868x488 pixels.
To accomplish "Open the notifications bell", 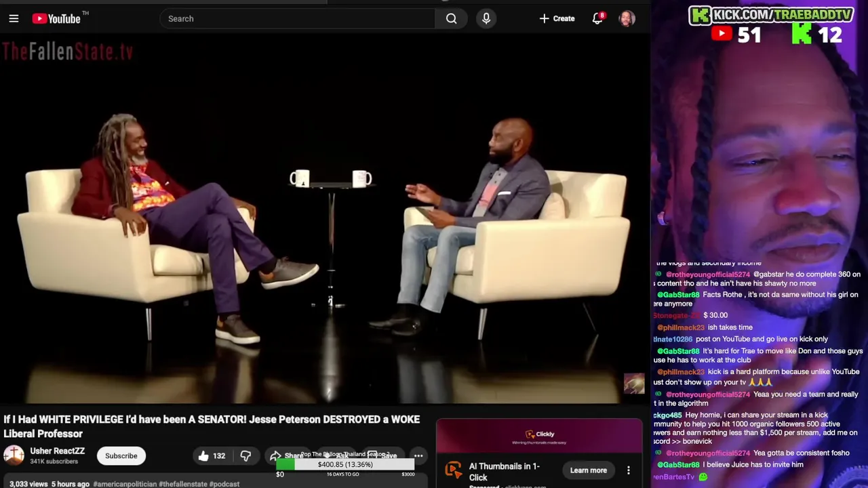I will tap(597, 19).
